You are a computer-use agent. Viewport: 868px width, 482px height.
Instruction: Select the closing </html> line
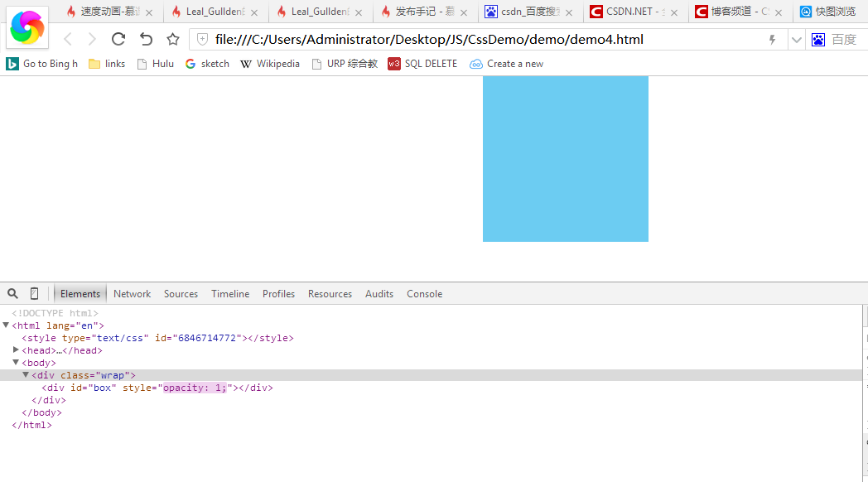coord(31,425)
